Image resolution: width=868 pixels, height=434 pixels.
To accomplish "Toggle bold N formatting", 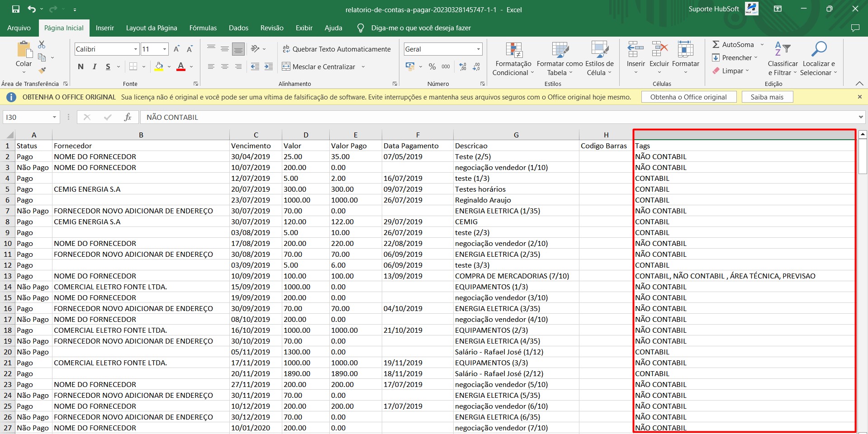I will pos(81,66).
